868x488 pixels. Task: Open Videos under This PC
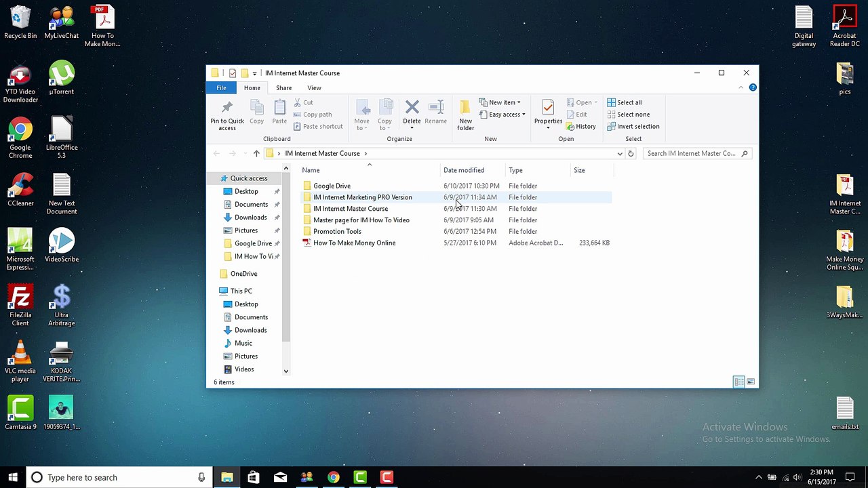[x=244, y=369]
